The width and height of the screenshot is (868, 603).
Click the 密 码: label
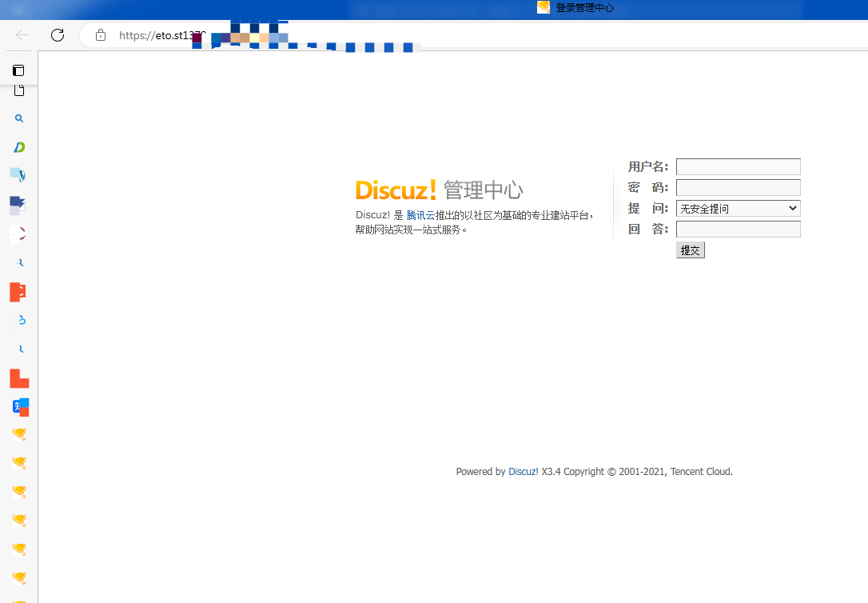click(x=648, y=187)
